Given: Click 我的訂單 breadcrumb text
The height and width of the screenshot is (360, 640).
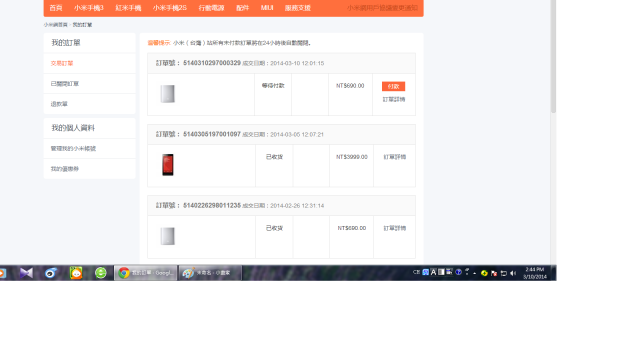Looking at the screenshot, I should (x=82, y=25).
